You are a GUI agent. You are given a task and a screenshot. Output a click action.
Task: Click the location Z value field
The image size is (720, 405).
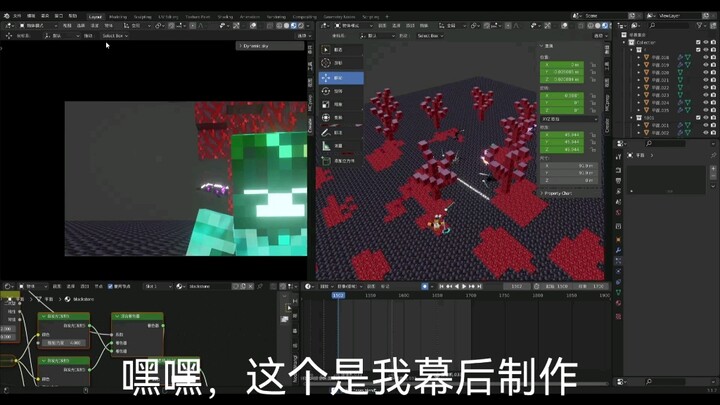pos(562,79)
